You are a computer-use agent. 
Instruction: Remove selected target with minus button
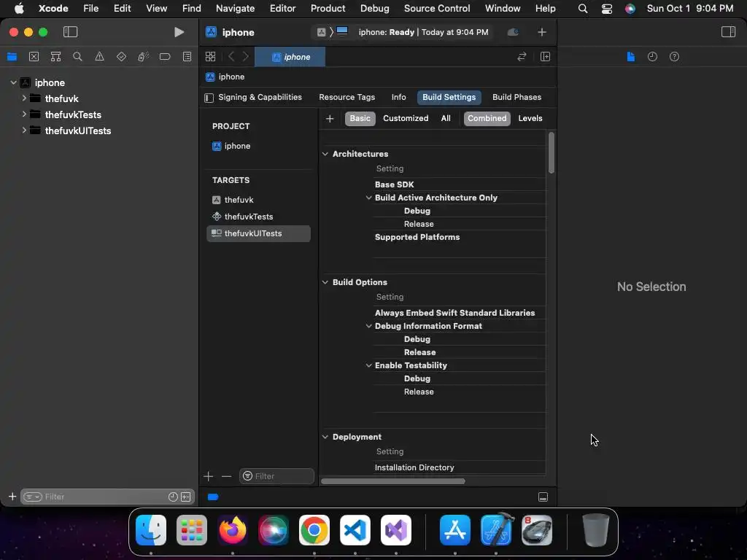point(226,476)
